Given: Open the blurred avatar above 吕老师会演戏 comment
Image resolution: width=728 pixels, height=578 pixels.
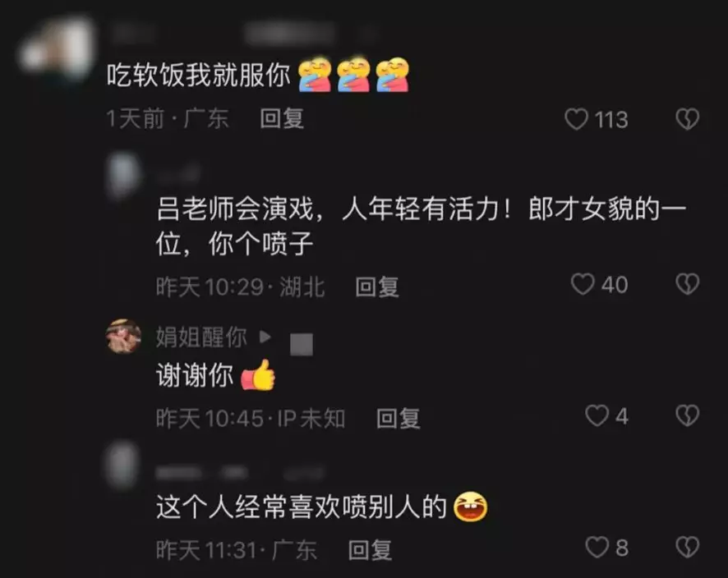Looking at the screenshot, I should (123, 177).
